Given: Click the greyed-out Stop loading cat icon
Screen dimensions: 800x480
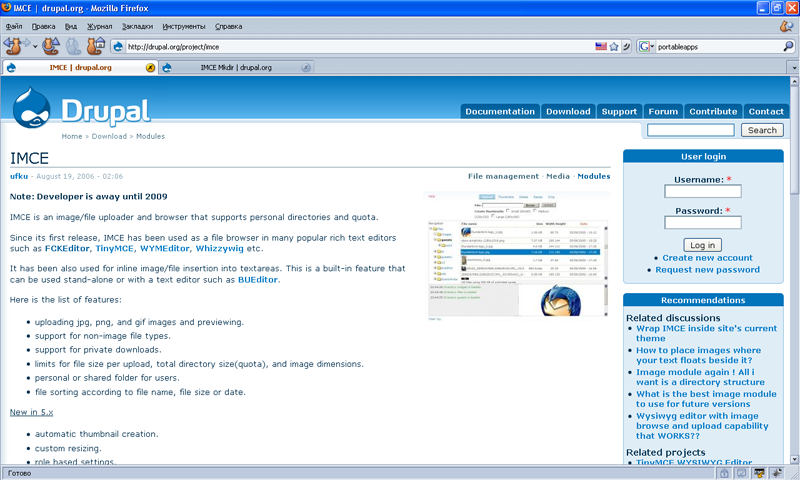Looking at the screenshot, I should 73,46.
